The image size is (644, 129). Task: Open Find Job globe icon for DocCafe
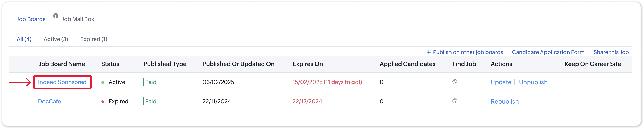(455, 101)
